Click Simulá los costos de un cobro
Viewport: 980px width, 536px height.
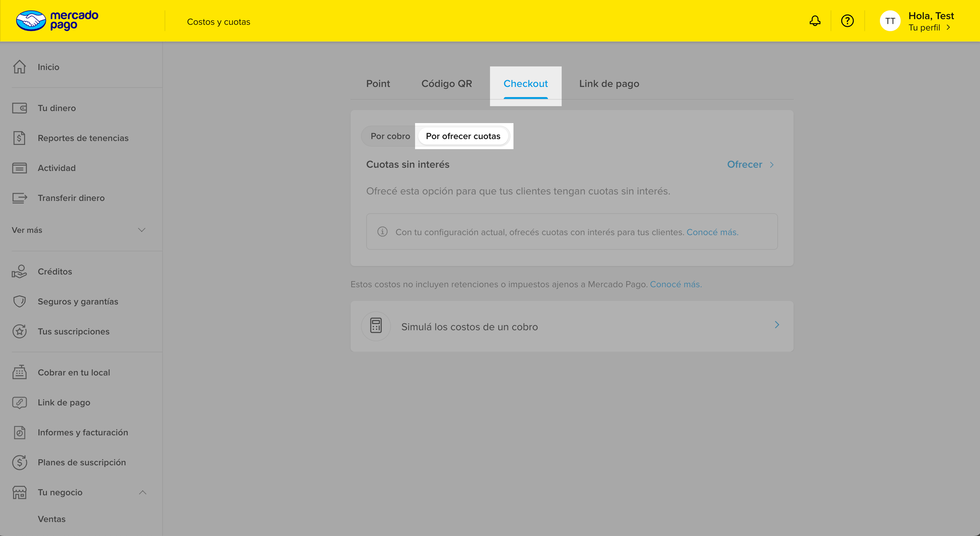point(469,327)
